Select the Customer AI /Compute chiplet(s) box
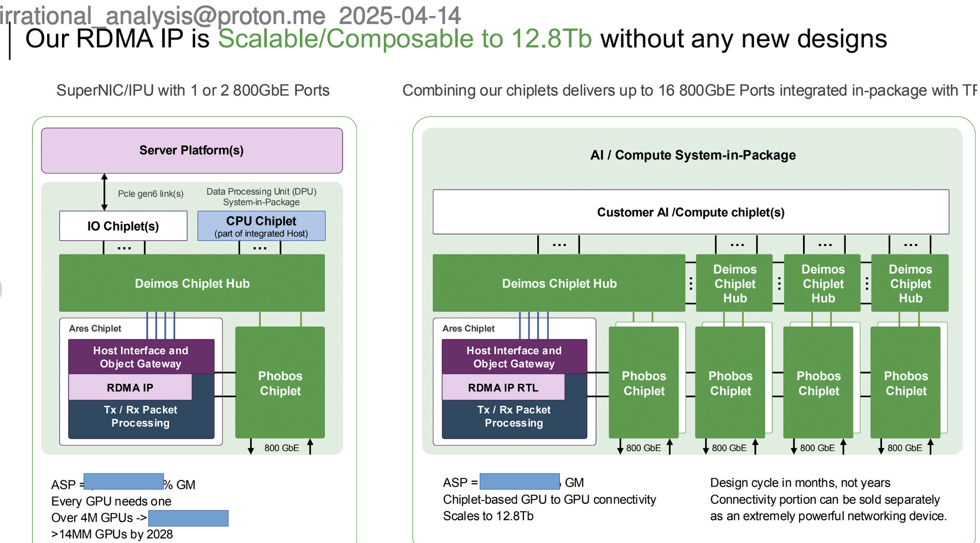Viewport: 980px width, 543px height. pos(691,212)
